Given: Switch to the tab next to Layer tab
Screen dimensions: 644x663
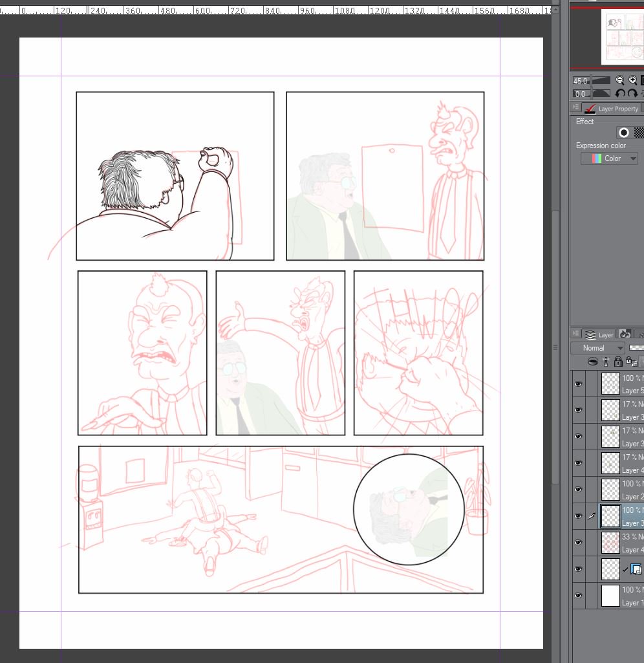Looking at the screenshot, I should tap(625, 334).
